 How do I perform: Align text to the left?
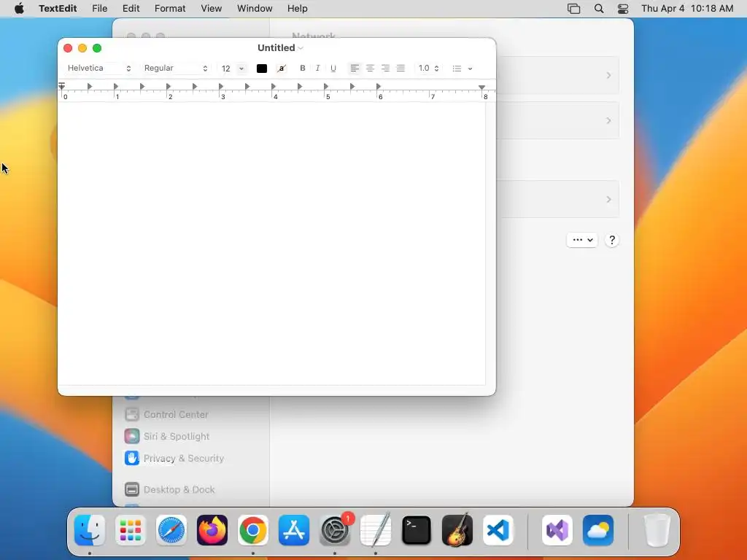pyautogui.click(x=355, y=68)
